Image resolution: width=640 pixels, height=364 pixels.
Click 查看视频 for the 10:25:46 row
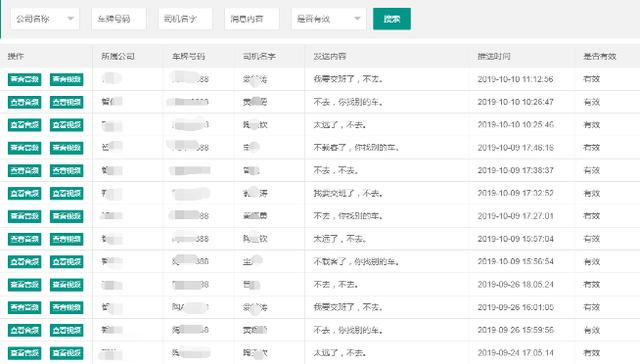67,125
